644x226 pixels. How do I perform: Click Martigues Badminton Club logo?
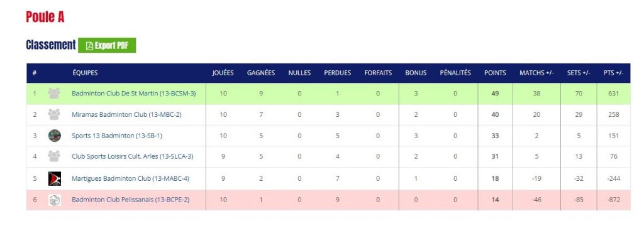54,178
